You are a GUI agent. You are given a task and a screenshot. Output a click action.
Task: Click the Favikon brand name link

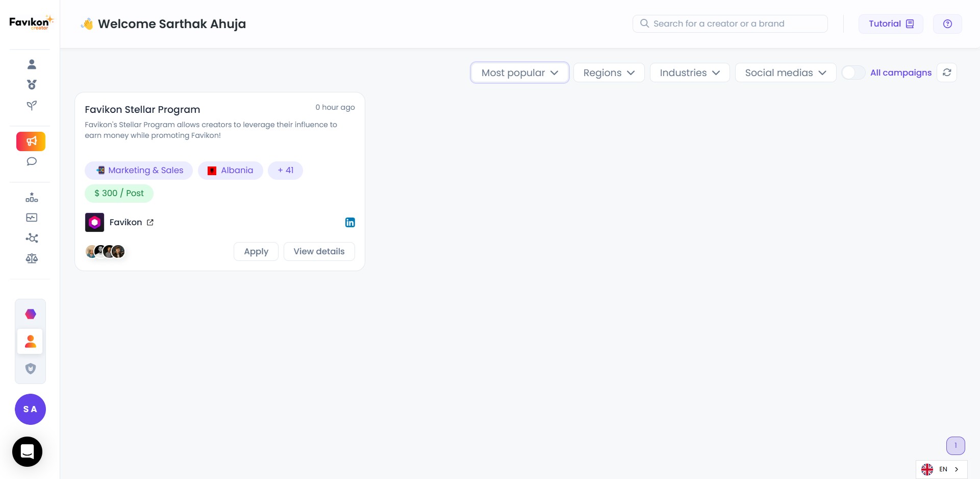[125, 222]
